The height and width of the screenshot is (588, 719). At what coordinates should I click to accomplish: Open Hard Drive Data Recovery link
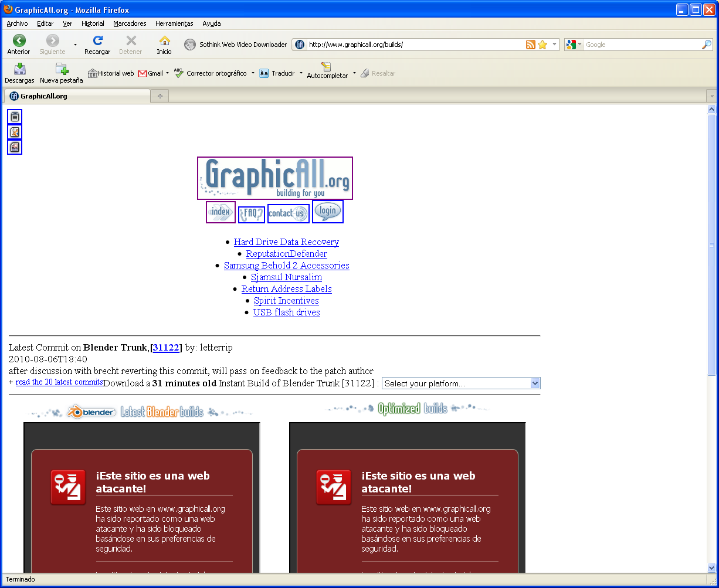286,242
